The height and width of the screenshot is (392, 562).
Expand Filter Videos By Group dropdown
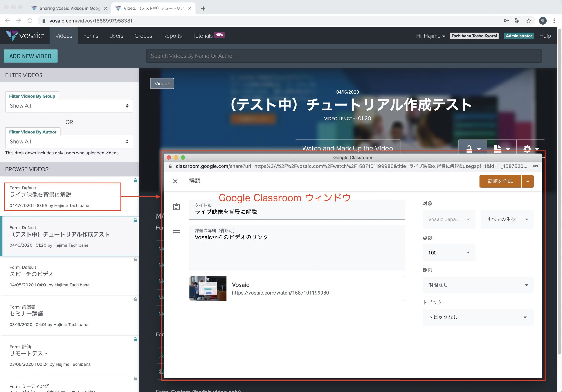69,106
